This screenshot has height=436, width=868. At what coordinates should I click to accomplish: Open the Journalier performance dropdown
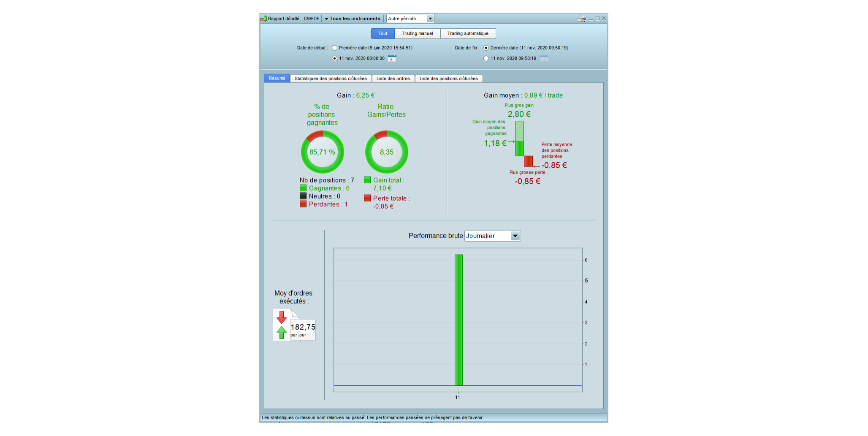coord(493,236)
